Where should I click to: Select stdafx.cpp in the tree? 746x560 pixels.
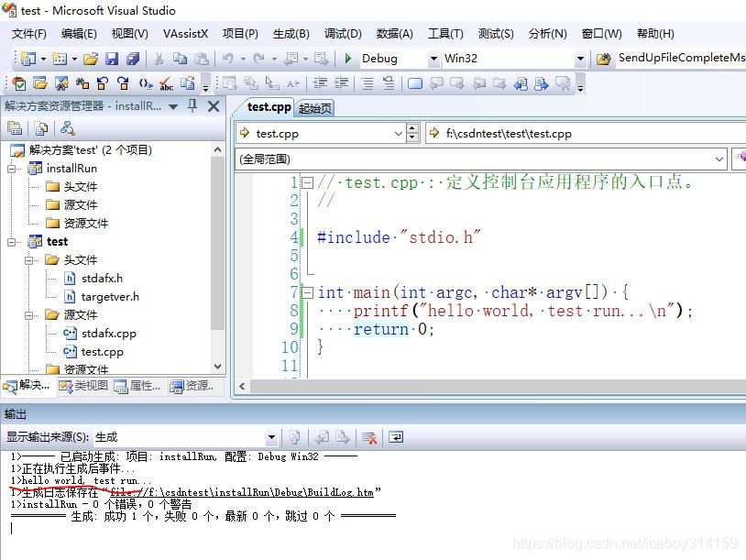pyautogui.click(x=108, y=334)
